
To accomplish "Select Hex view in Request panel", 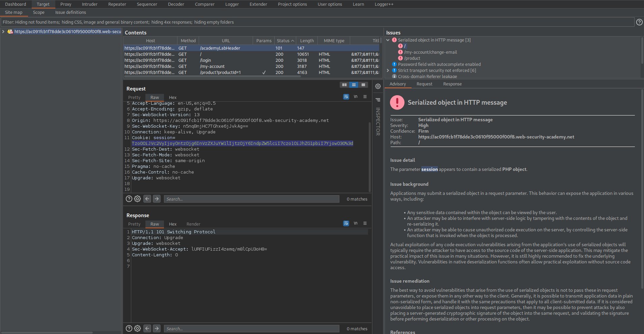I will click(x=173, y=98).
